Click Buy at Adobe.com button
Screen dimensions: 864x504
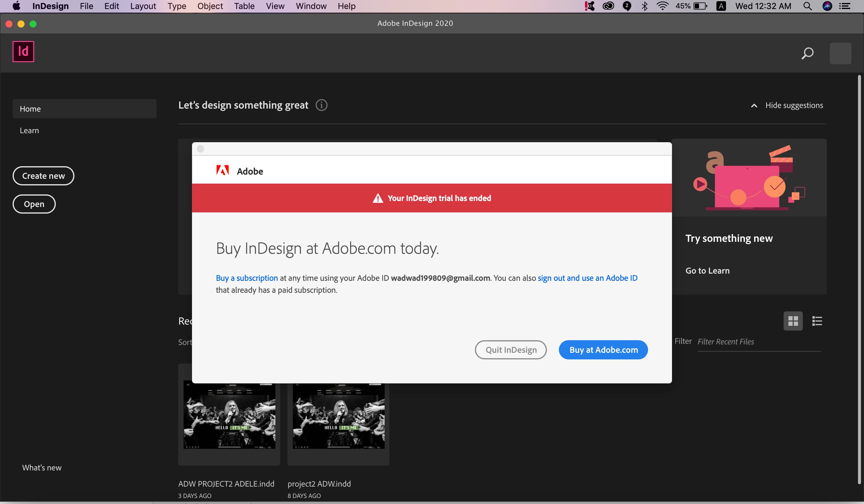(603, 350)
